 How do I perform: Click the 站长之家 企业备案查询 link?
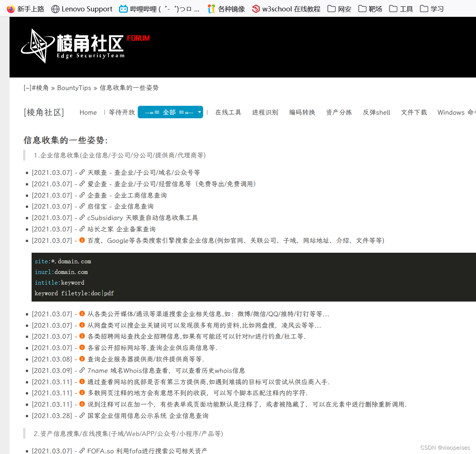coord(121,229)
